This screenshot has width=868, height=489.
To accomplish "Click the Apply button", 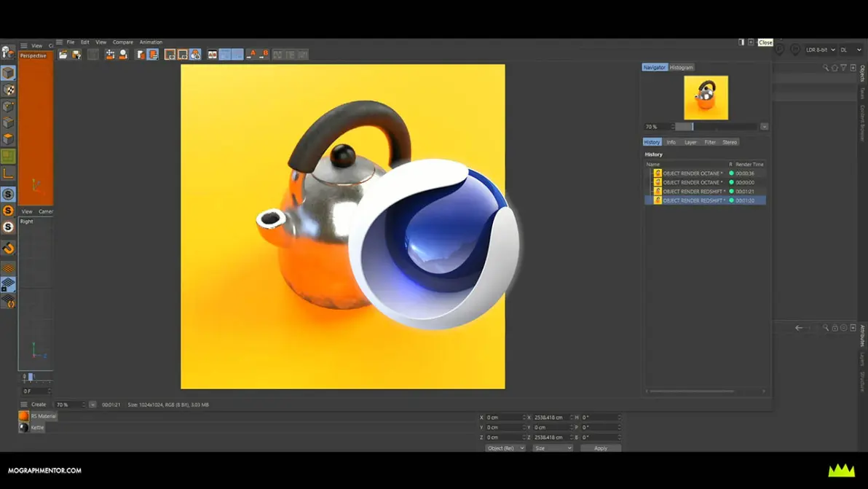I will click(x=601, y=448).
